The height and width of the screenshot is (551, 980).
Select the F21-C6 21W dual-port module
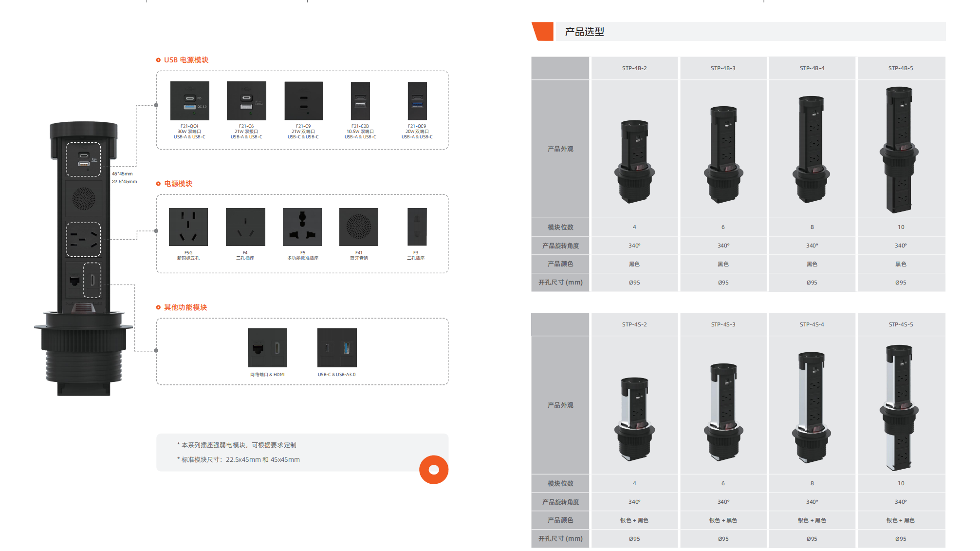pos(246,101)
